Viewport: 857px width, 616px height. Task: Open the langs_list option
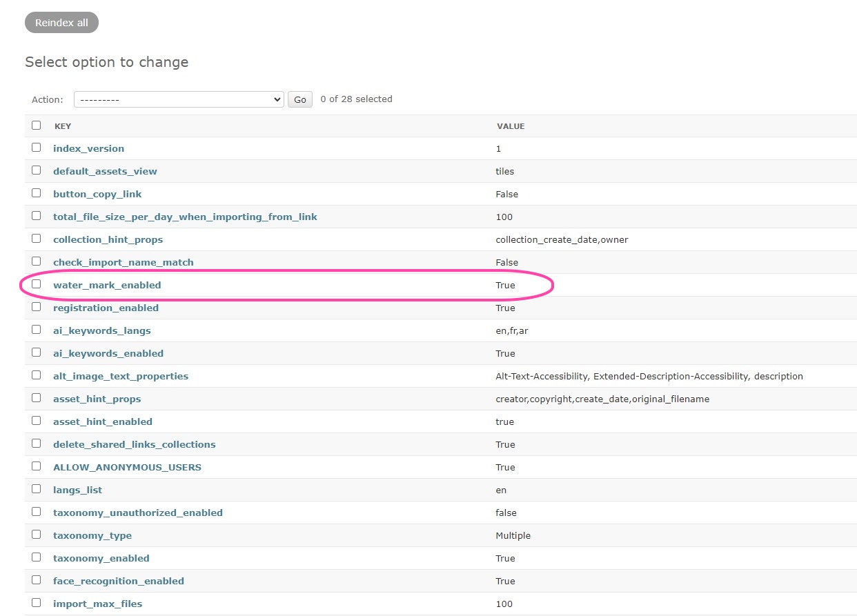(x=77, y=490)
